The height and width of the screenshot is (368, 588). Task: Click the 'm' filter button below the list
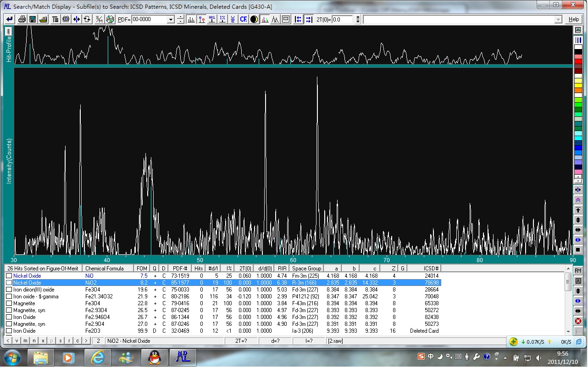25,341
